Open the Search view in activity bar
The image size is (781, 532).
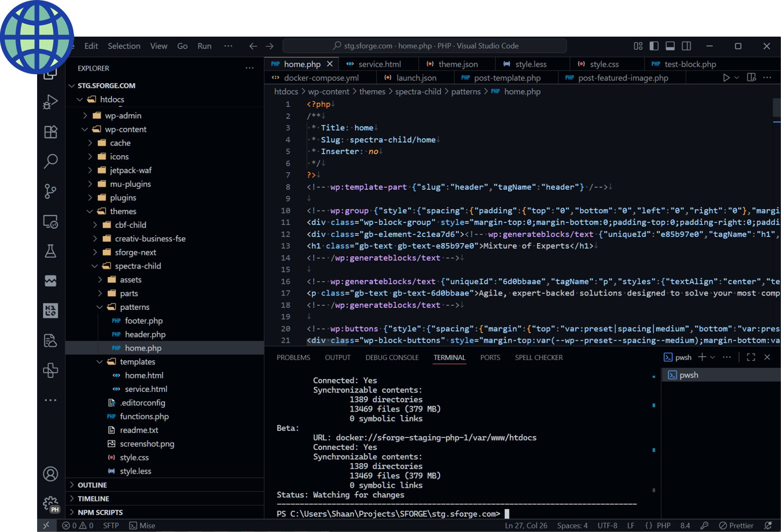(50, 161)
